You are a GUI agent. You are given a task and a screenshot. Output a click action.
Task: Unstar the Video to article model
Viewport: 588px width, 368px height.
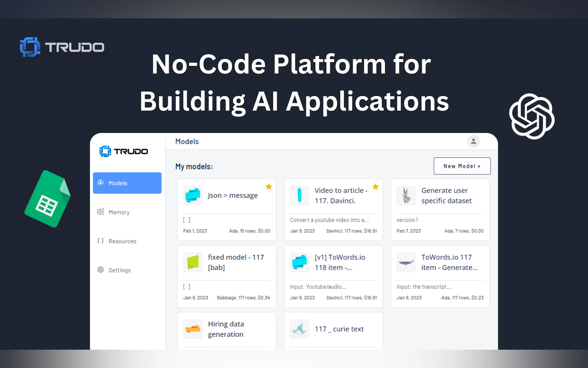(375, 187)
